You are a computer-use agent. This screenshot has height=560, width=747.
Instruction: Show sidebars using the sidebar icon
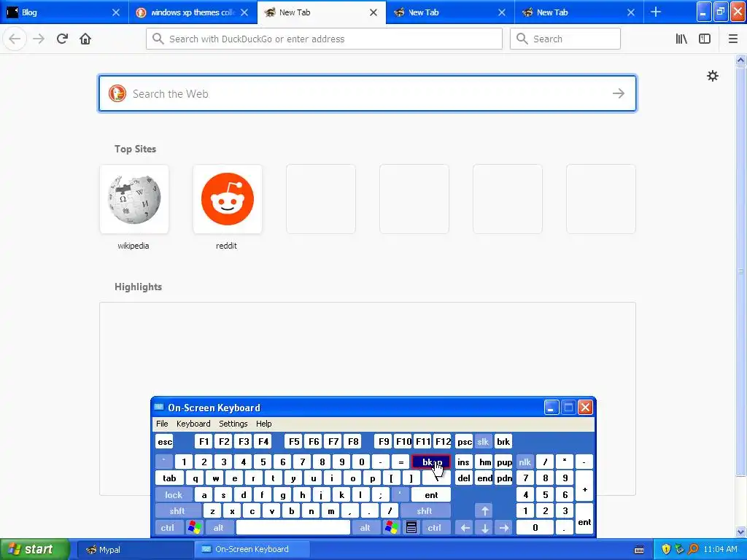click(x=705, y=39)
